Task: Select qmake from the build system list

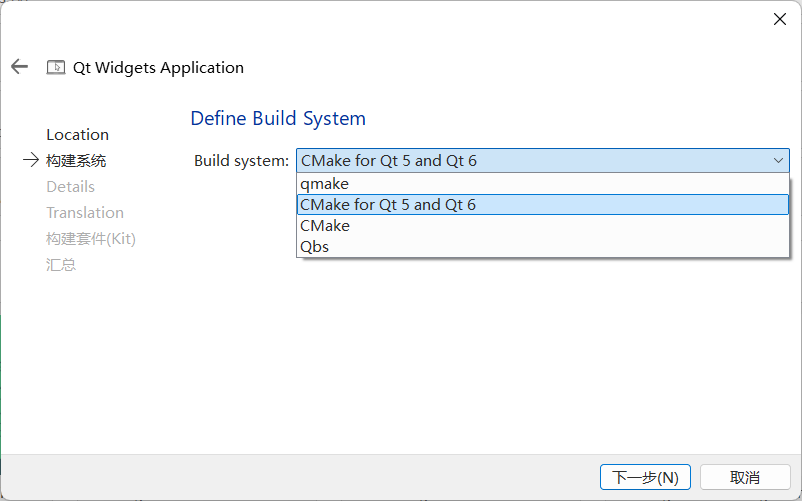Action: [x=543, y=184]
